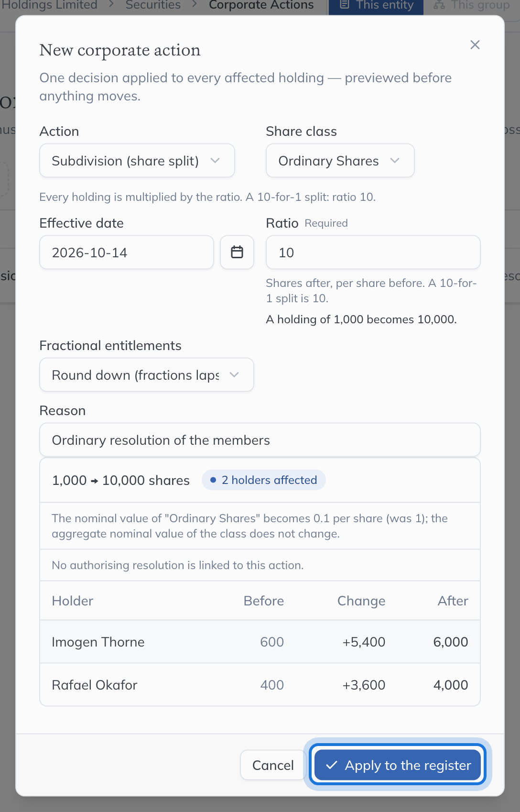Select the Rafael Okafor row name
Screen dimensions: 520x812
pyautogui.click(x=95, y=685)
